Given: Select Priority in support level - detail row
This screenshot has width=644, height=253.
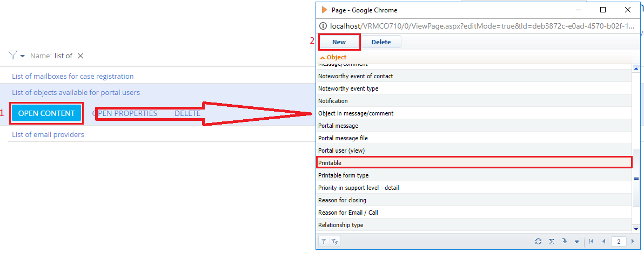Looking at the screenshot, I should (x=474, y=188).
